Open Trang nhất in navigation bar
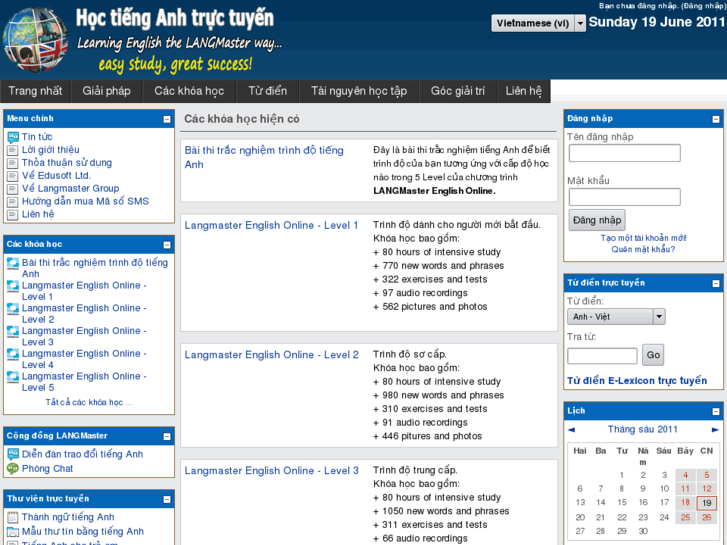The height and width of the screenshot is (545, 727). click(x=35, y=91)
